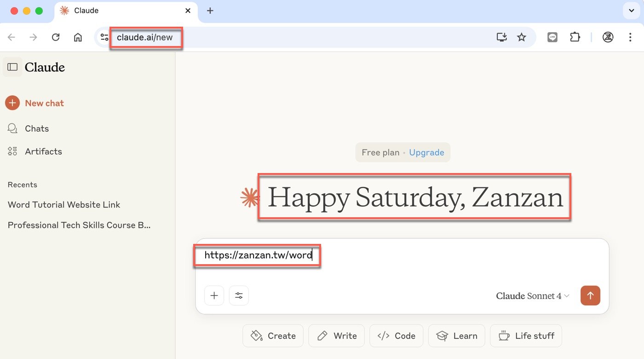This screenshot has width=644, height=359.
Task: Click the Happy Saturday, Zanzan greeting
Action: tap(415, 197)
